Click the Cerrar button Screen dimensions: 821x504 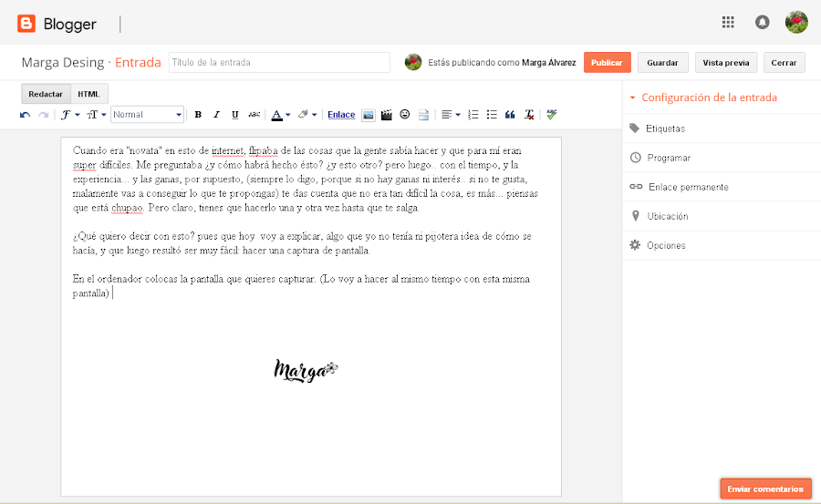[784, 62]
